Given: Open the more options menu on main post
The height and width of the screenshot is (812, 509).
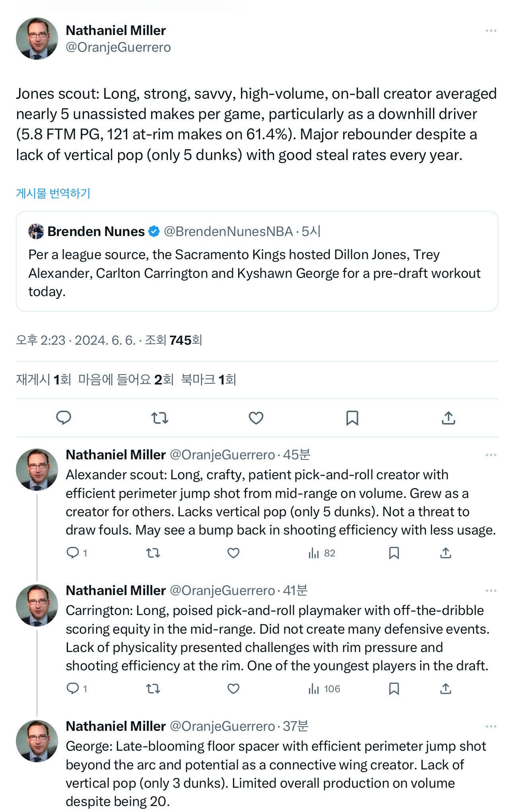Looking at the screenshot, I should pos(491,31).
